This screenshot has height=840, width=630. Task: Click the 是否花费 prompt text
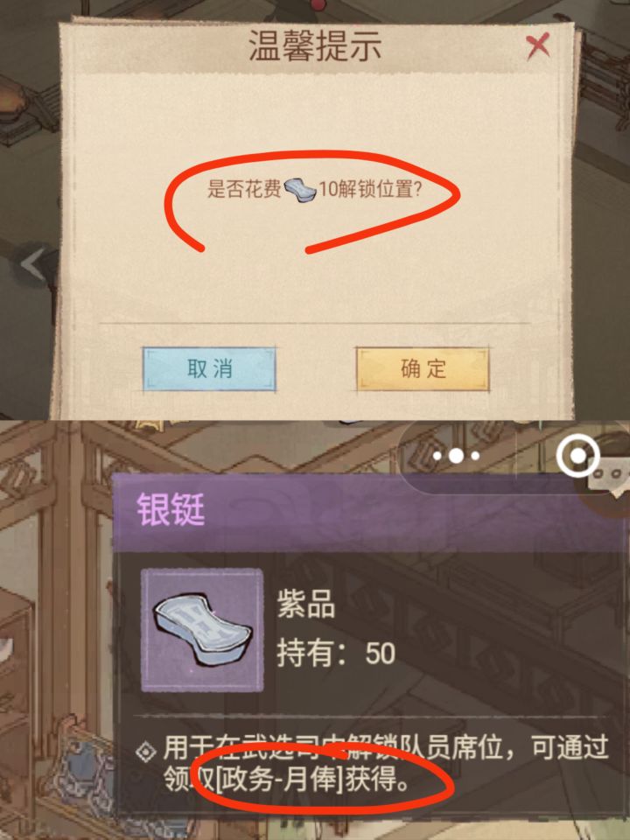tap(244, 189)
